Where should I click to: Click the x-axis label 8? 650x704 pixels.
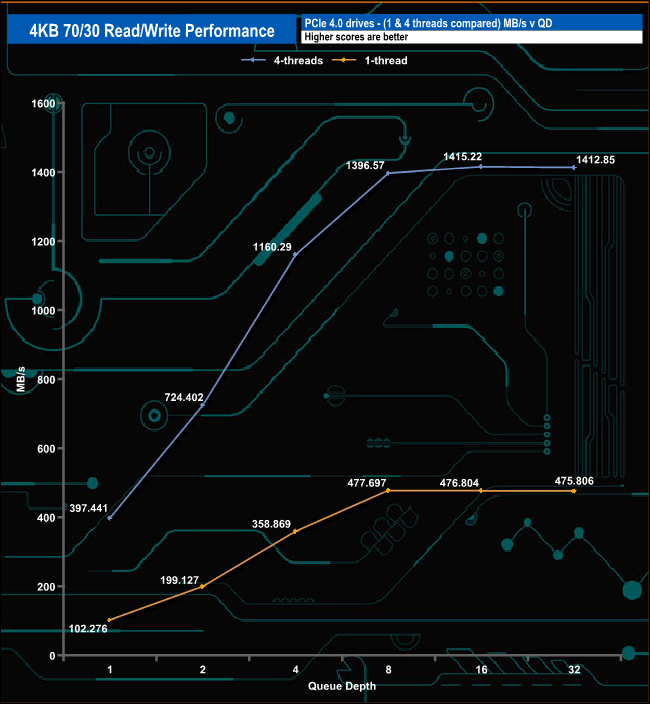click(x=388, y=670)
